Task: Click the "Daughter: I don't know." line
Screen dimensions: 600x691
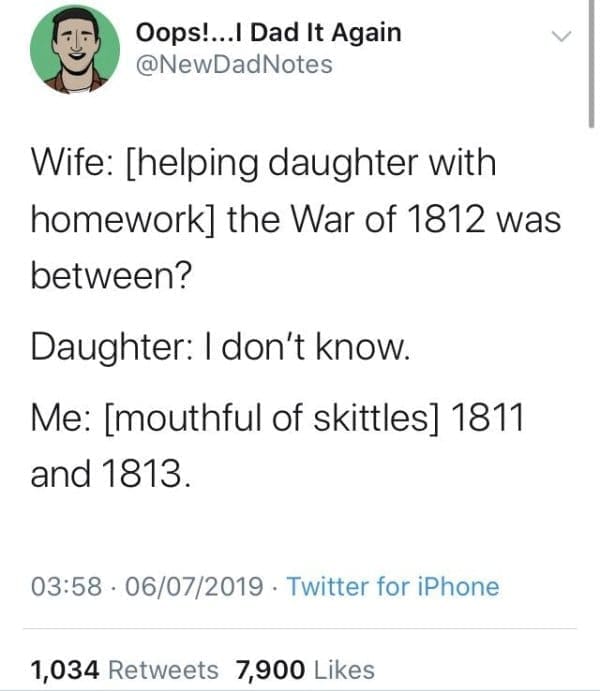Action: (x=220, y=349)
